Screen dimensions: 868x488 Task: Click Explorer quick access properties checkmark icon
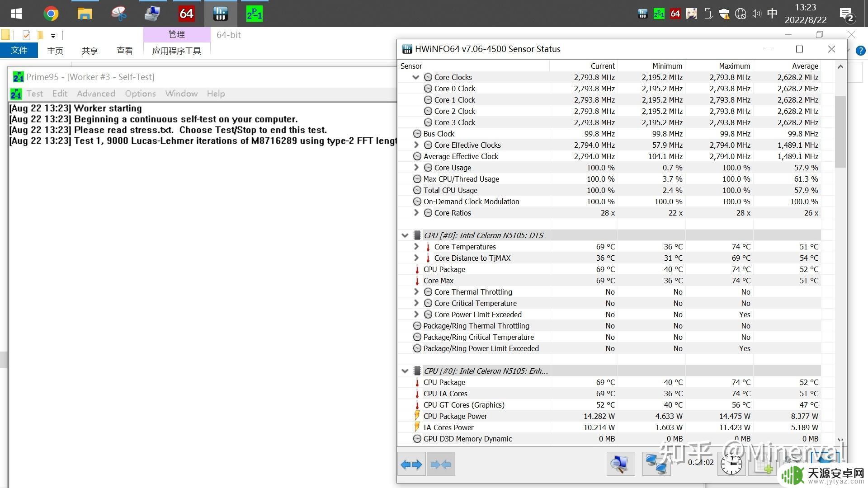click(26, 35)
